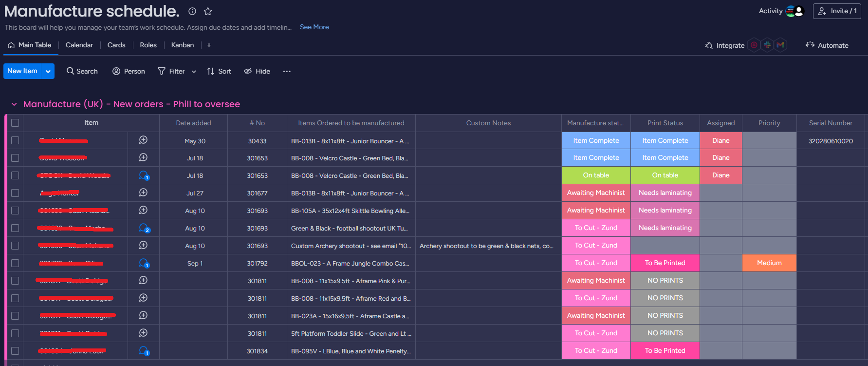Click the See More description link

(x=314, y=27)
